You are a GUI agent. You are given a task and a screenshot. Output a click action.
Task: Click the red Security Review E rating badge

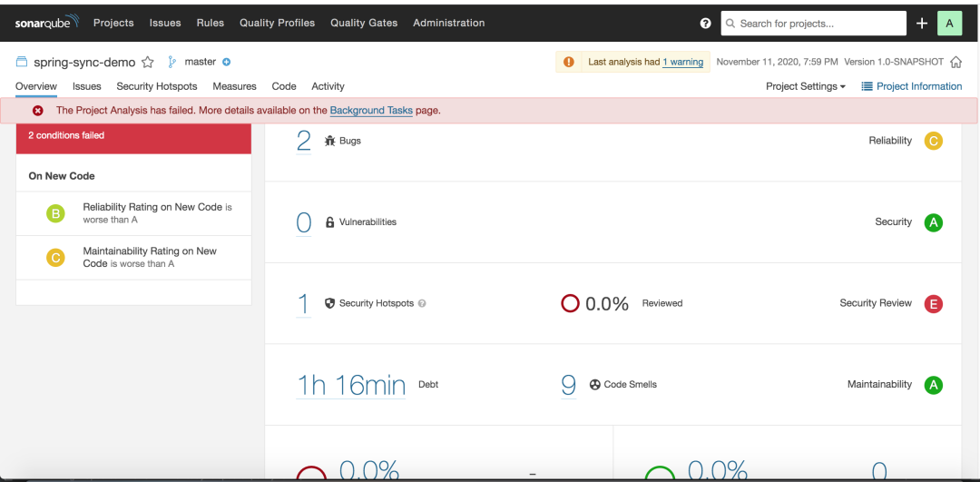(x=933, y=304)
